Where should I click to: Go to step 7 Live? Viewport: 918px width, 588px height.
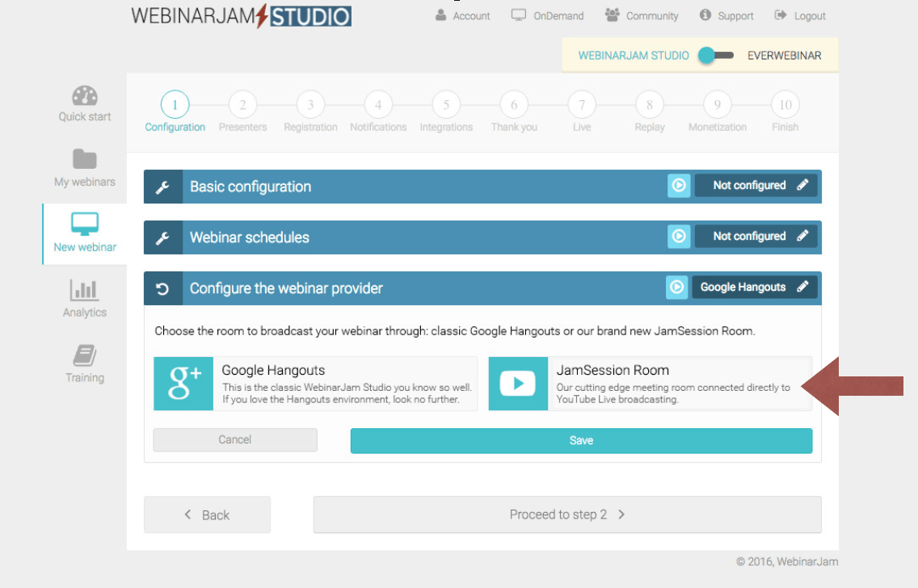[x=582, y=111]
